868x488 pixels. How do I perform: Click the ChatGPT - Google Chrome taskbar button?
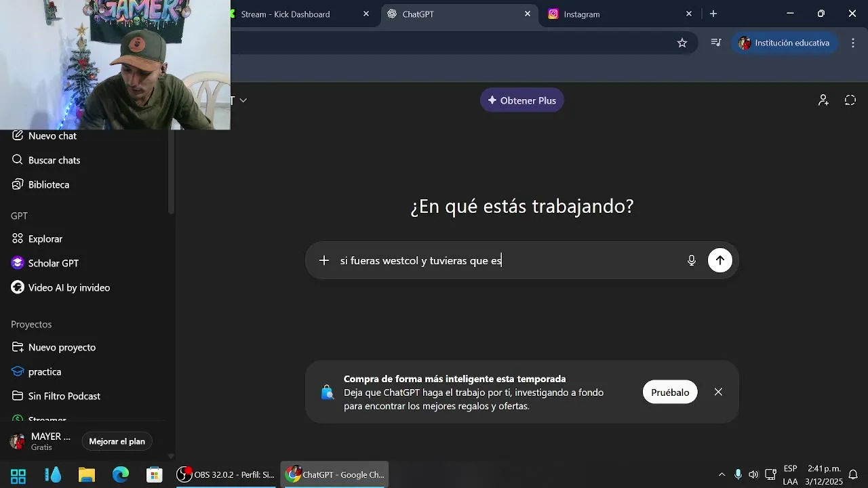[x=335, y=474]
